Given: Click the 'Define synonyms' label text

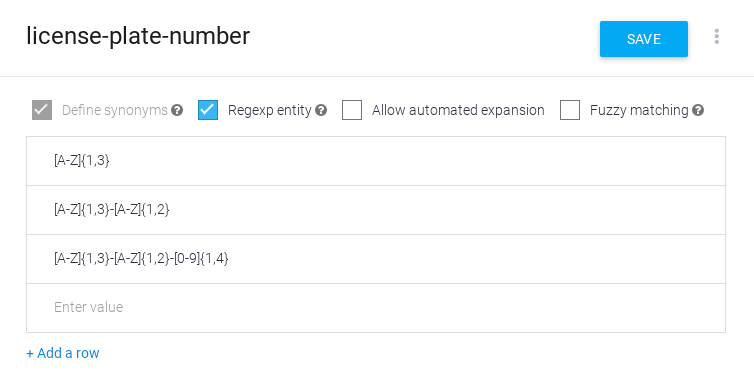Looking at the screenshot, I should 115,110.
